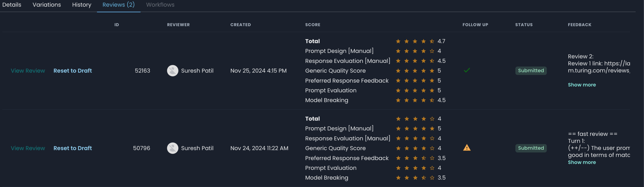Go to the History tab
Viewport: 644px width, 187px height.
[82, 5]
